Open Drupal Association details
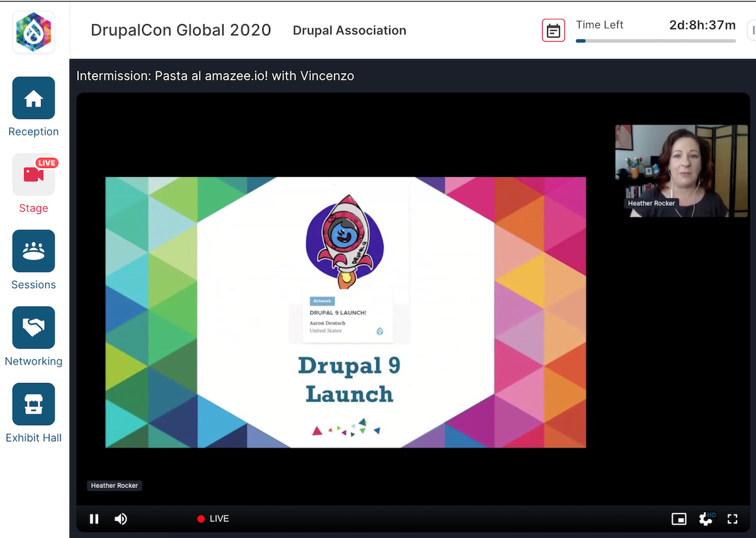 point(349,30)
